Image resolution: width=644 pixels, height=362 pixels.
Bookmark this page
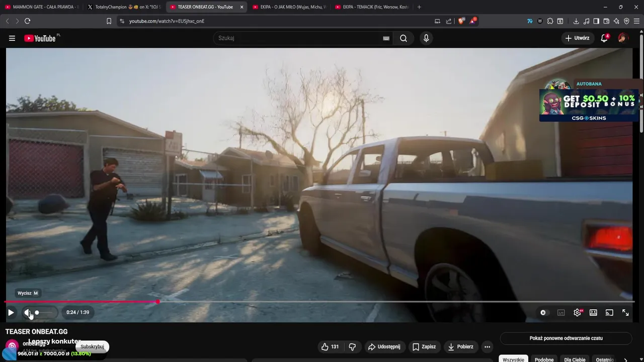pos(109,21)
